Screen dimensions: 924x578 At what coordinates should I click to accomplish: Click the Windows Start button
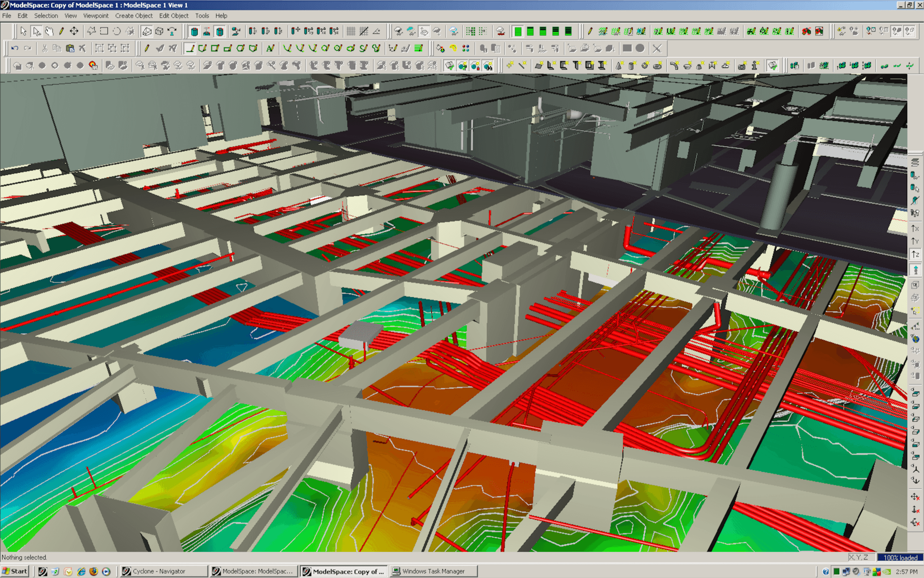pos(15,571)
